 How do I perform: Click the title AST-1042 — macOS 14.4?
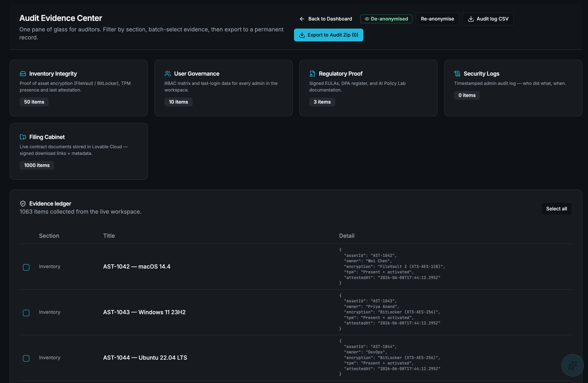[x=137, y=267]
